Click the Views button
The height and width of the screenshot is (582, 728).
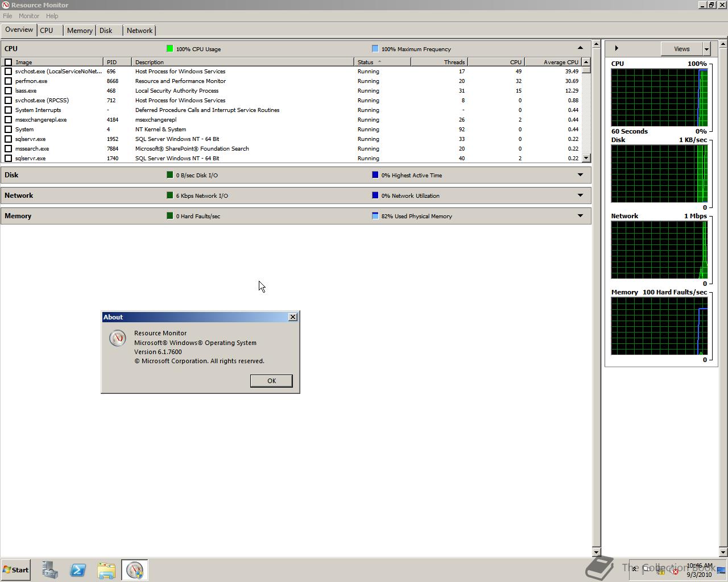pos(681,49)
